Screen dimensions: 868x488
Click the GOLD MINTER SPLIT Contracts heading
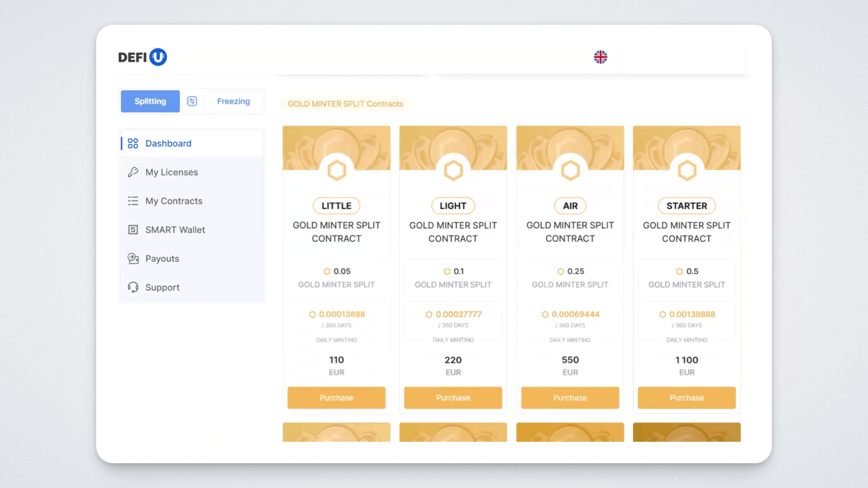click(345, 104)
